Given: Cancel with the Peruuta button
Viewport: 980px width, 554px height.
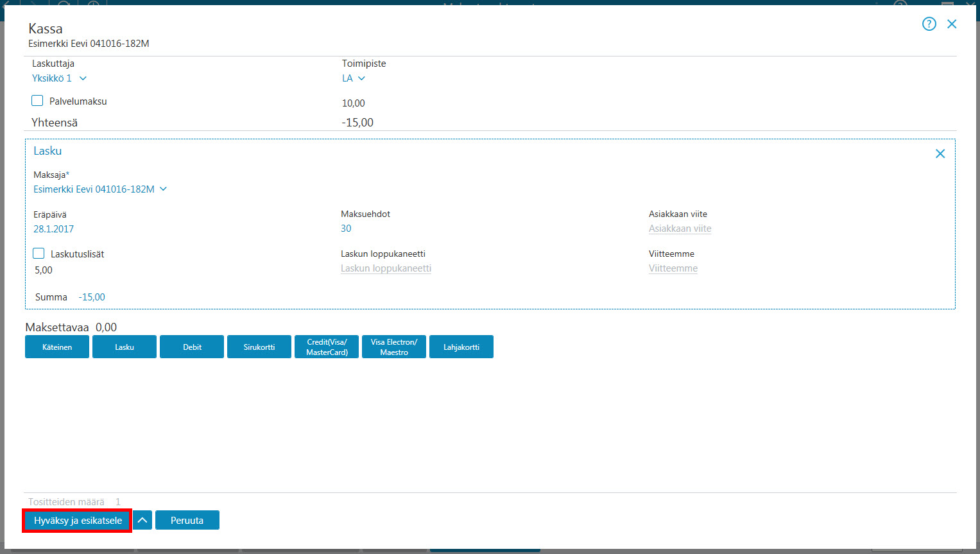Looking at the screenshot, I should (187, 520).
